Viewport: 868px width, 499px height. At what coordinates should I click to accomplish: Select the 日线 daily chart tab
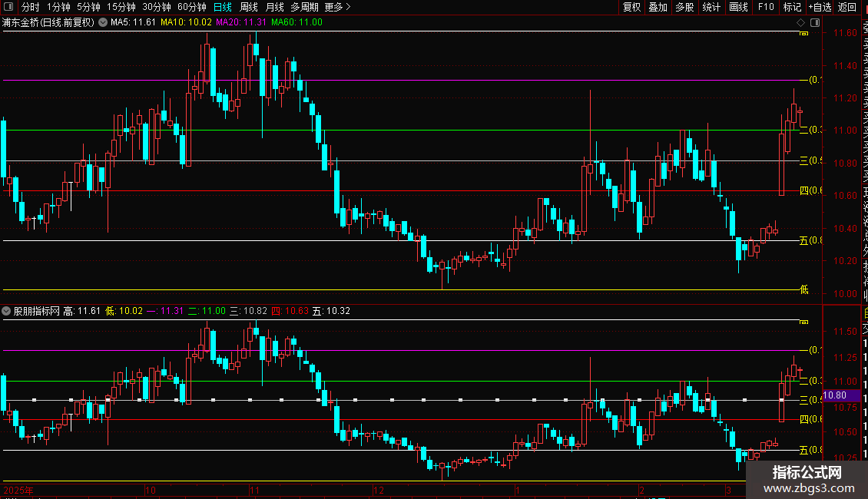click(x=223, y=7)
